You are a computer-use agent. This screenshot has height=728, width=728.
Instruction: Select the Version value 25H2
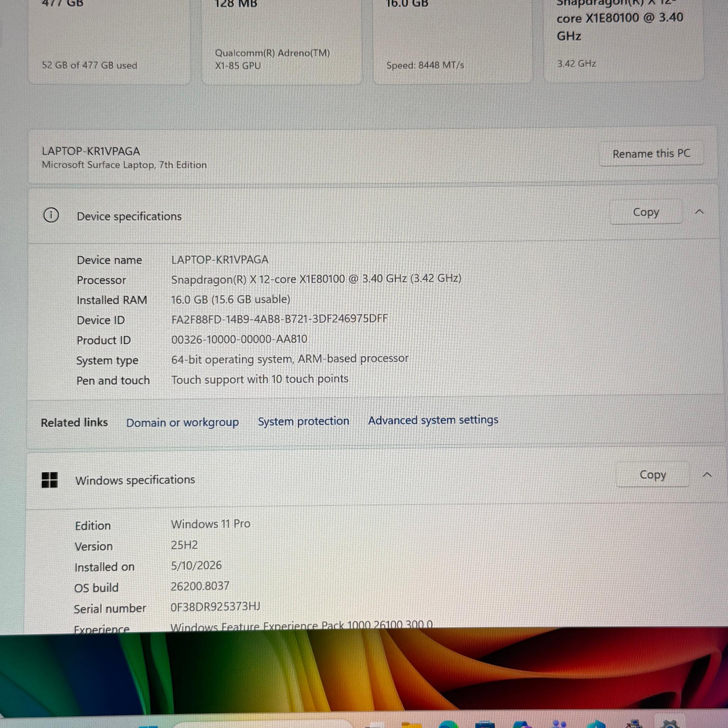(x=184, y=545)
